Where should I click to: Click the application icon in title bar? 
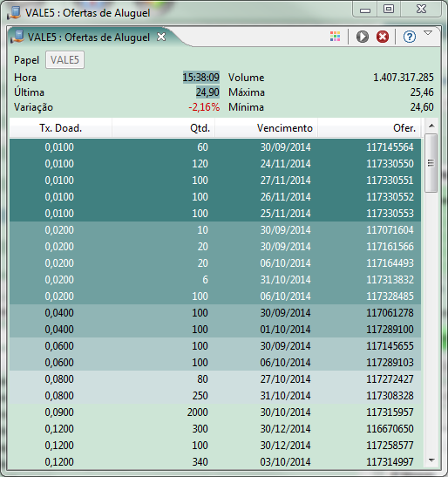[14, 13]
